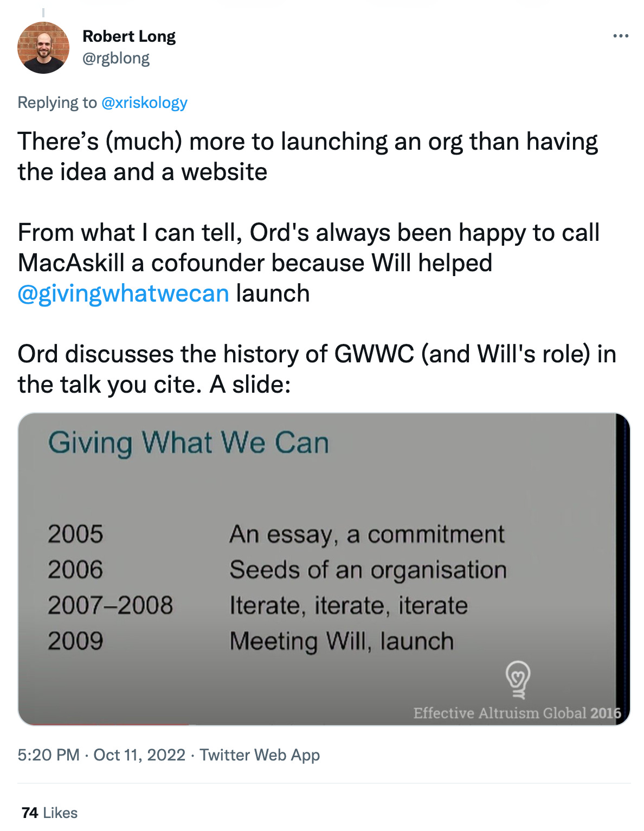The width and height of the screenshot is (644, 831).
Task: Click Robert Long's profile avatar
Action: 45,47
